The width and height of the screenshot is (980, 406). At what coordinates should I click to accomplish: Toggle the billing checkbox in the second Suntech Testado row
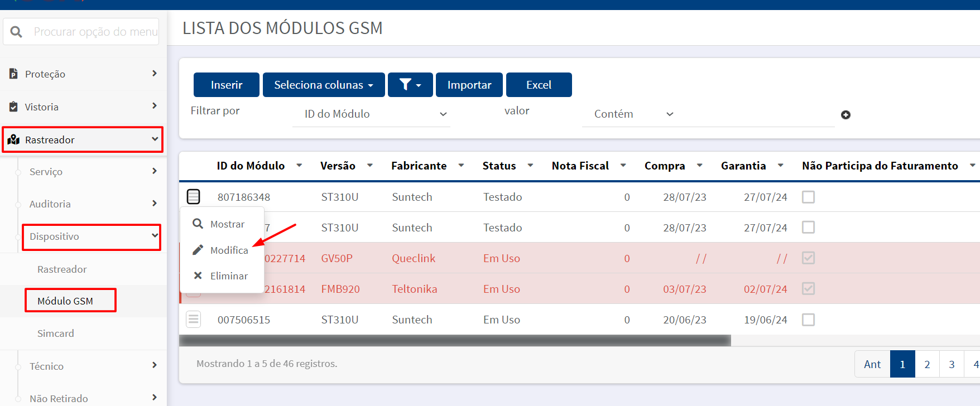pyautogui.click(x=808, y=228)
